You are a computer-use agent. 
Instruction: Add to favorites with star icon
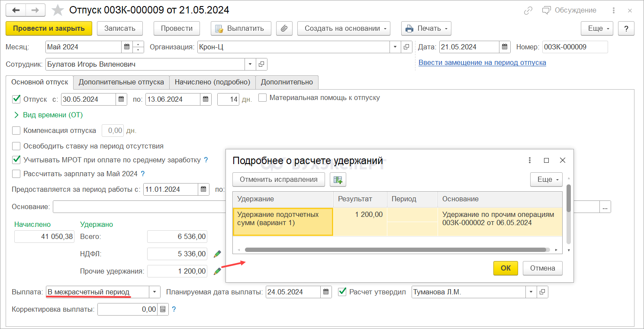click(57, 10)
